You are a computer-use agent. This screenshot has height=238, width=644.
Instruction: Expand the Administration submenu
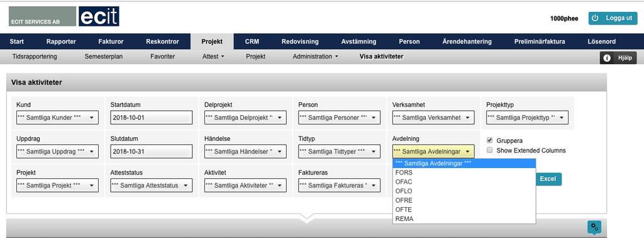pyautogui.click(x=316, y=57)
